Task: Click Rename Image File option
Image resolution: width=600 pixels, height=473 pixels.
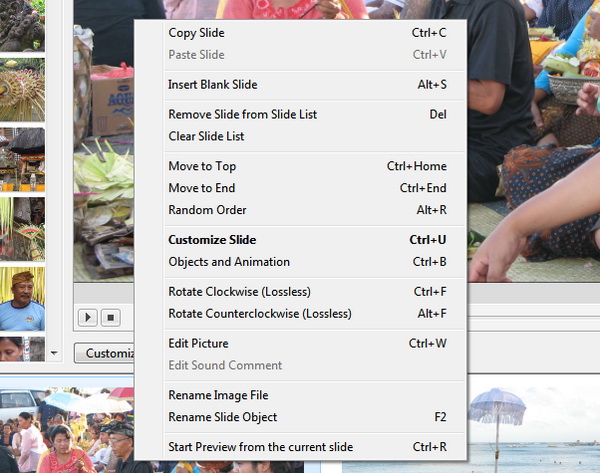Action: 218,395
